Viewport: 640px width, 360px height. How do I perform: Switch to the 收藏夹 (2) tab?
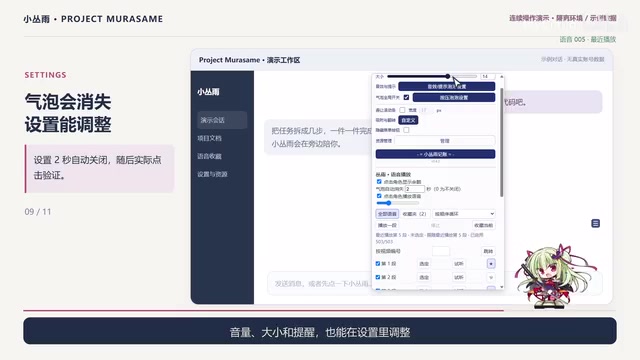pos(414,214)
